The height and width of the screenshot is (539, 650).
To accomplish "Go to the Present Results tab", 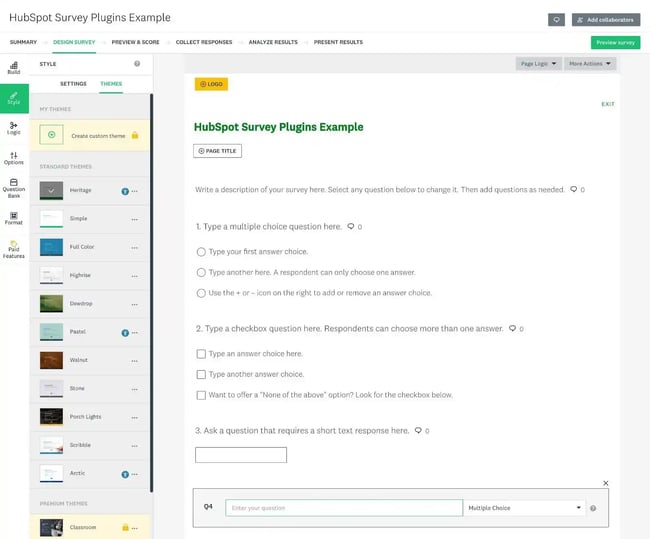I will pyautogui.click(x=338, y=42).
